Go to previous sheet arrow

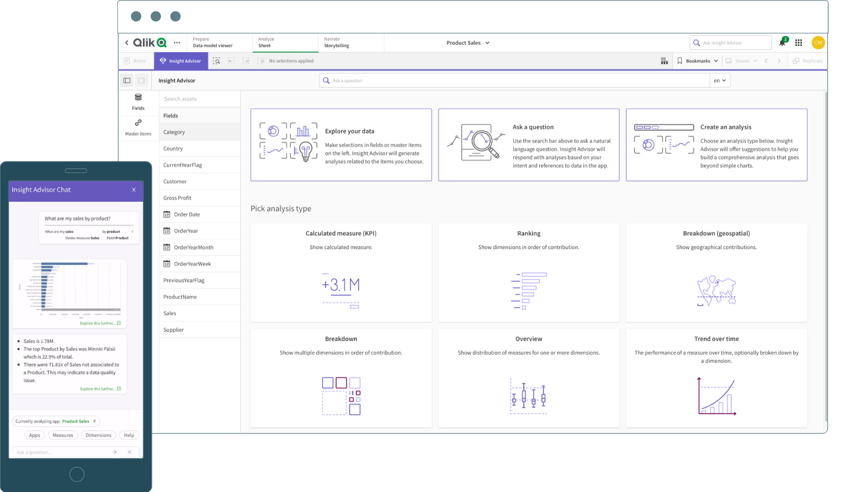click(766, 61)
